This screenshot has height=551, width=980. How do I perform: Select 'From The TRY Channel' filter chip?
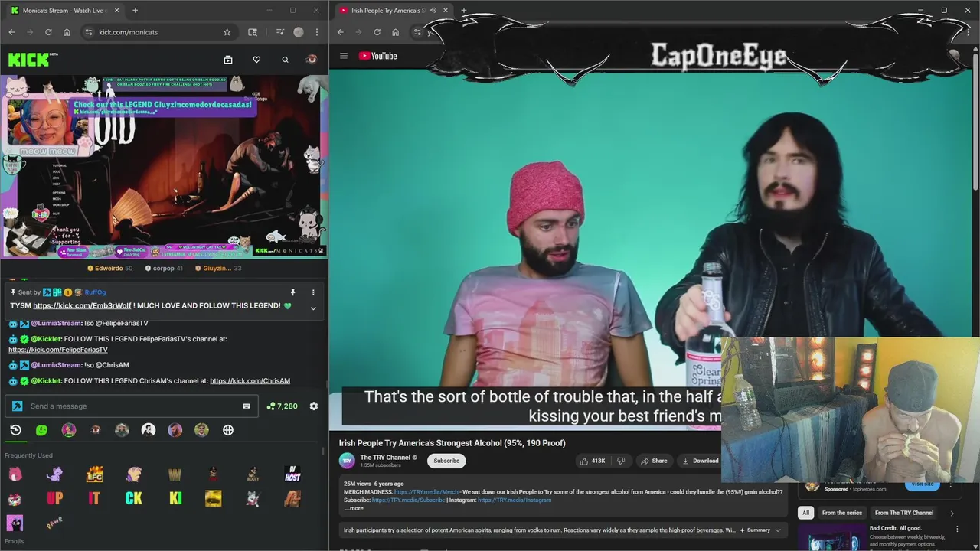(x=903, y=513)
